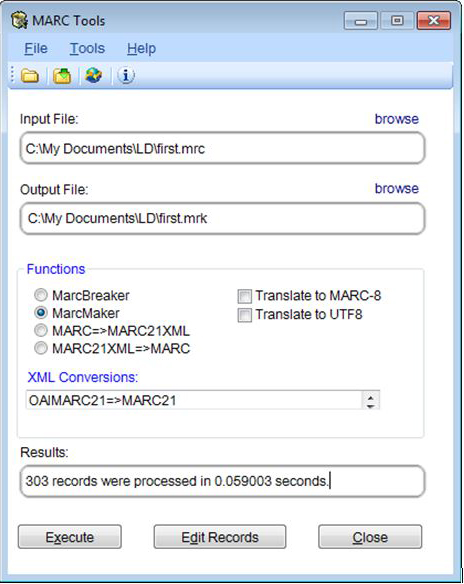Click the blue info toolbar icon
The image size is (464, 584).
pyautogui.click(x=126, y=75)
